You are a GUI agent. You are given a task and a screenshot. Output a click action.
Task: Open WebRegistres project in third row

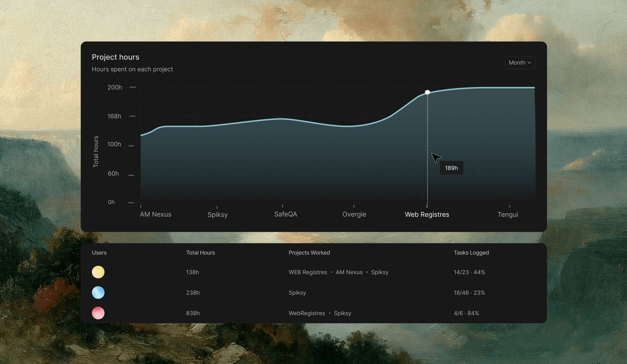pyautogui.click(x=307, y=313)
